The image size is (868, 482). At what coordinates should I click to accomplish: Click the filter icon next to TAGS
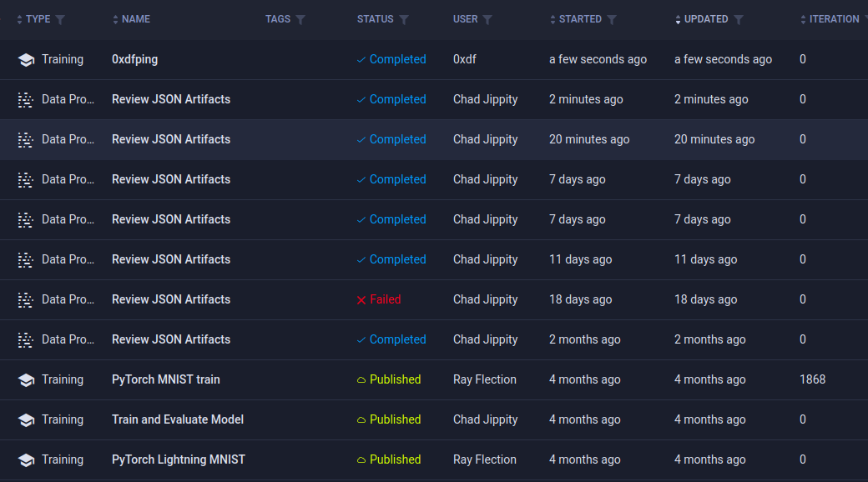point(300,20)
